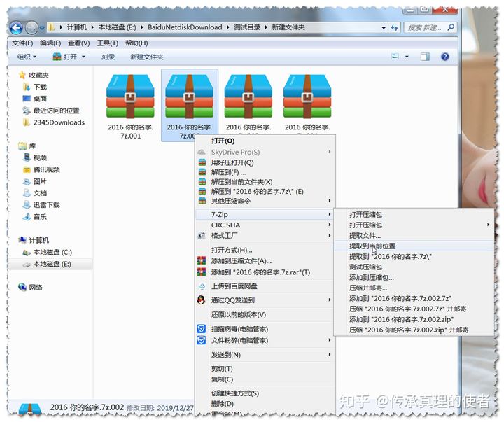Click the 打开 toolbar button
The height and width of the screenshot is (422, 504).
pyautogui.click(x=65, y=57)
